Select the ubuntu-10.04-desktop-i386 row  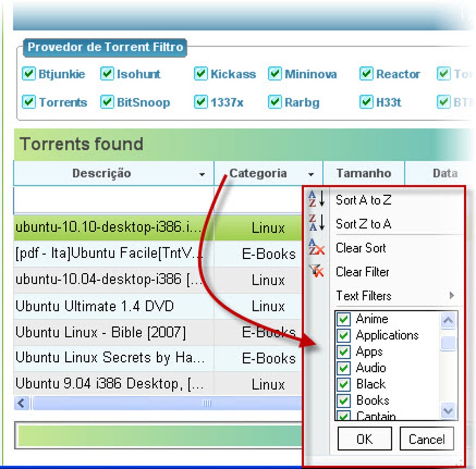158,280
